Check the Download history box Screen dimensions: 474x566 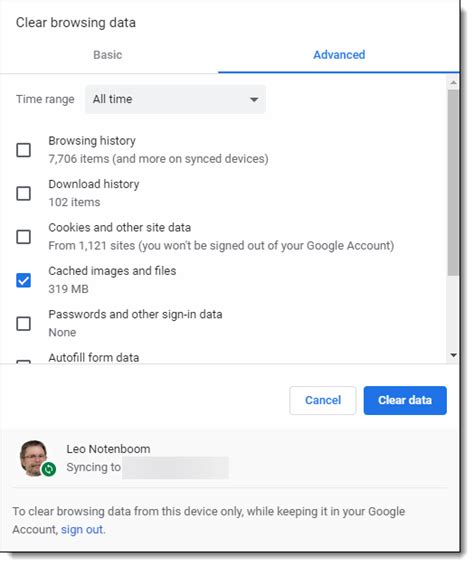tap(23, 193)
